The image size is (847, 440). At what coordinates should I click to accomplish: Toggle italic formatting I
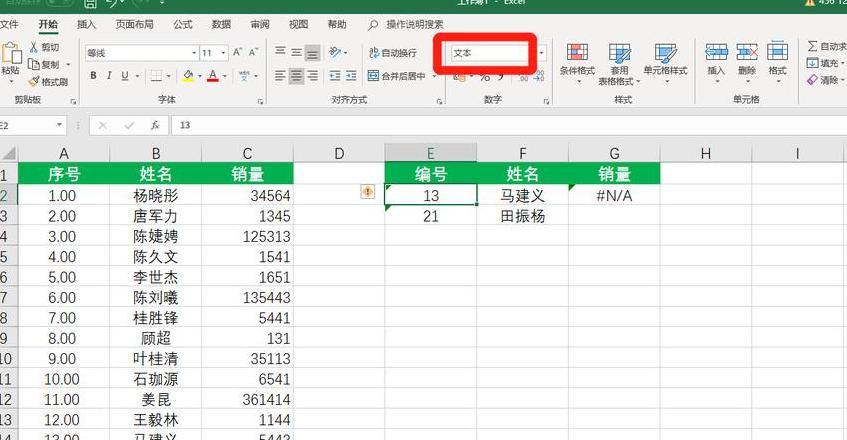coord(109,76)
